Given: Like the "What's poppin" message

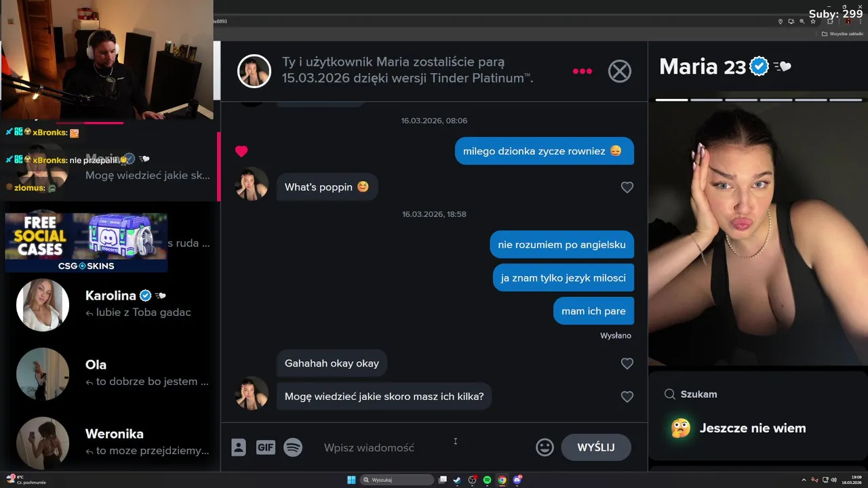Looking at the screenshot, I should click(627, 187).
